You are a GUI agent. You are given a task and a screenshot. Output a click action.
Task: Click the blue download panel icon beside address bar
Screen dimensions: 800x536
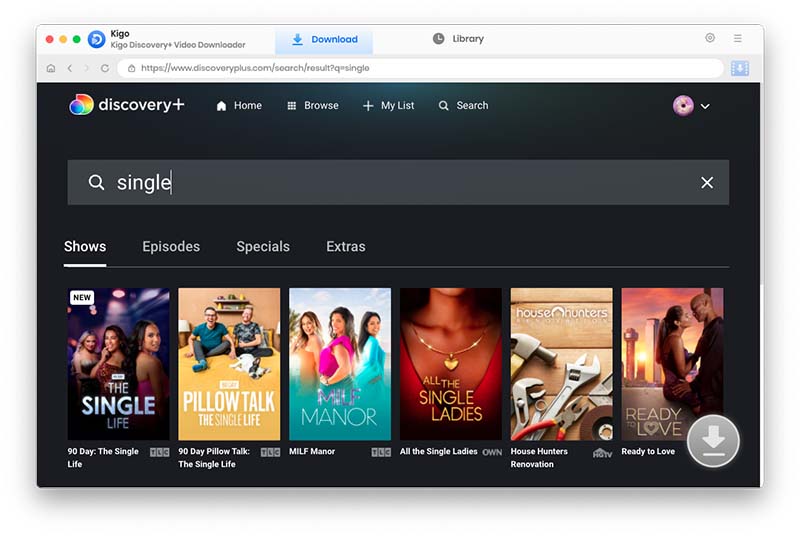[x=740, y=68]
